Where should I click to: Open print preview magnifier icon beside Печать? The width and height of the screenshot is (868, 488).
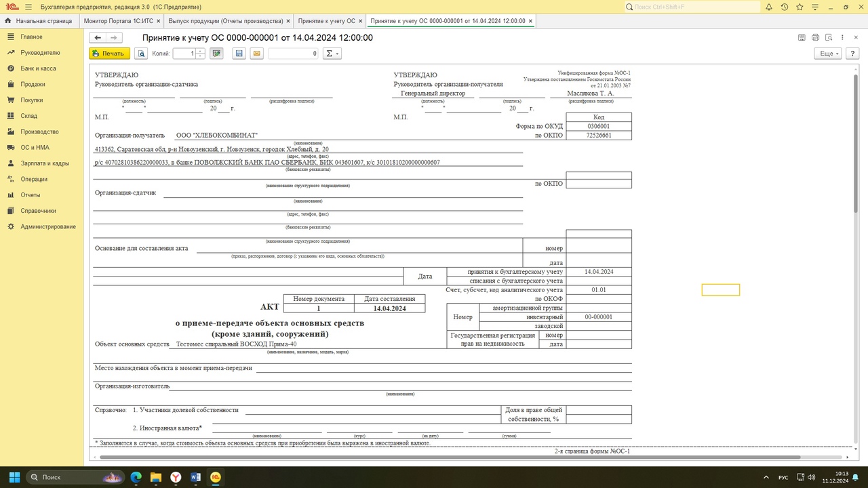pyautogui.click(x=142, y=54)
